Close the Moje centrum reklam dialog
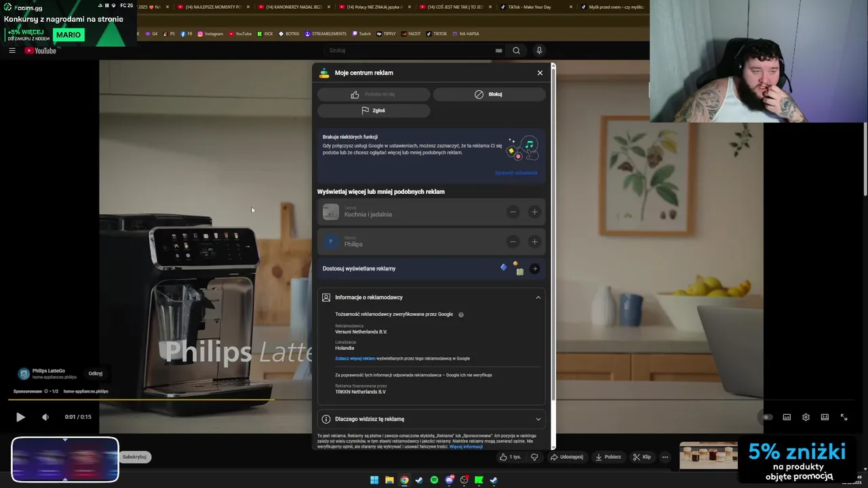This screenshot has height=488, width=868. pyautogui.click(x=540, y=73)
